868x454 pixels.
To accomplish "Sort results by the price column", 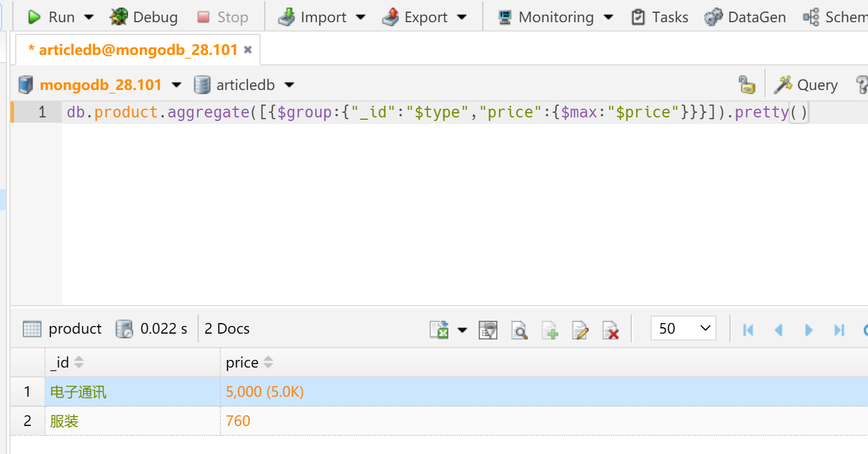I will pyautogui.click(x=268, y=363).
